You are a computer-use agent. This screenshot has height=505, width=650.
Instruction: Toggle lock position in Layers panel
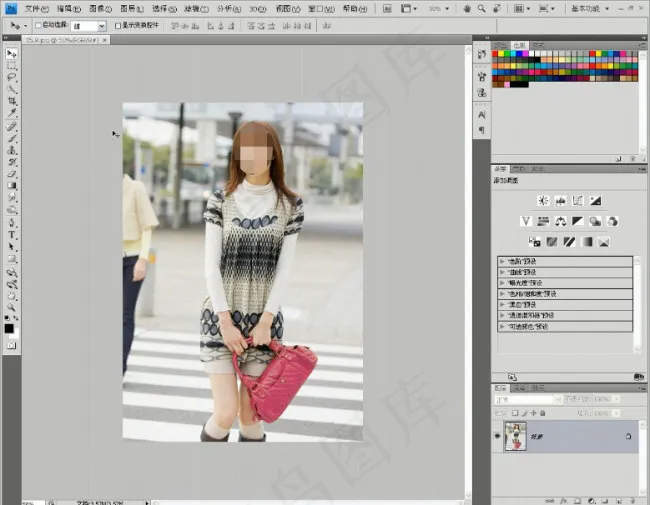tap(534, 413)
